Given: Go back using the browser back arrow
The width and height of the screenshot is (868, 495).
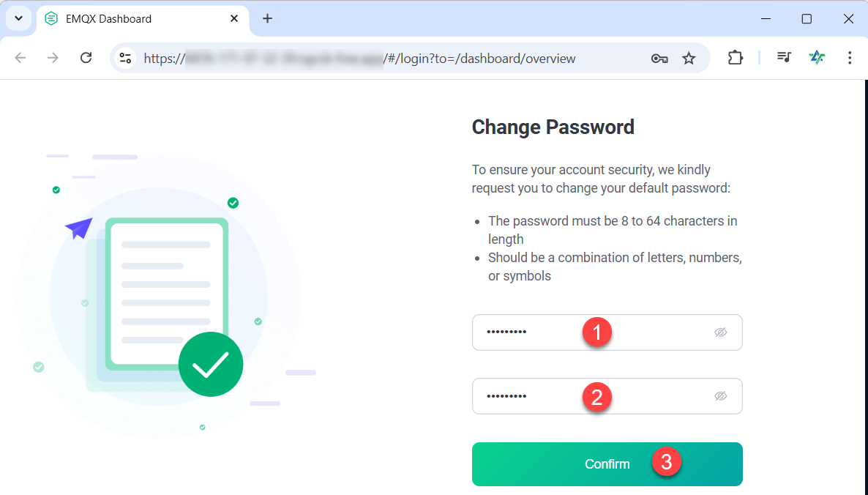Looking at the screenshot, I should [x=20, y=58].
